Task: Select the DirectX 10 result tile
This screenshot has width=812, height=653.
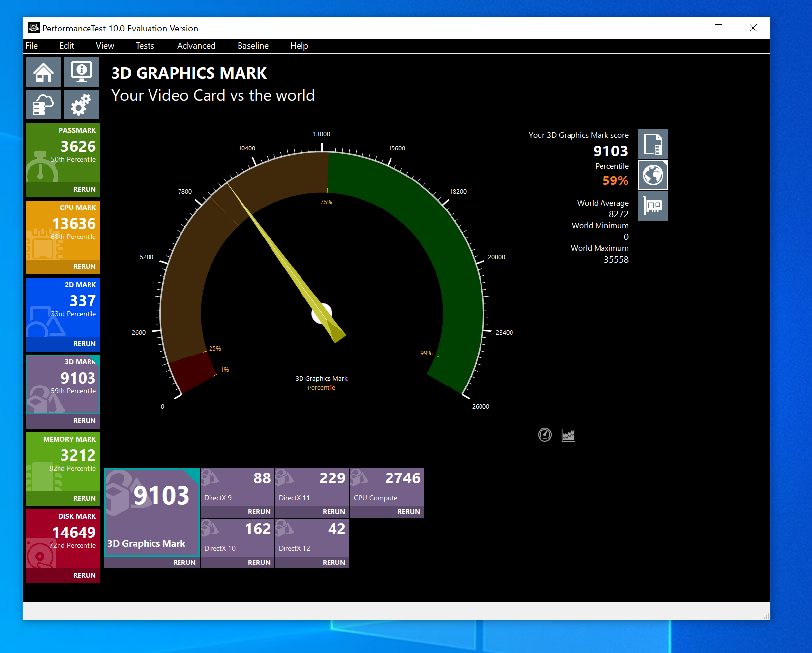Action: (x=238, y=537)
